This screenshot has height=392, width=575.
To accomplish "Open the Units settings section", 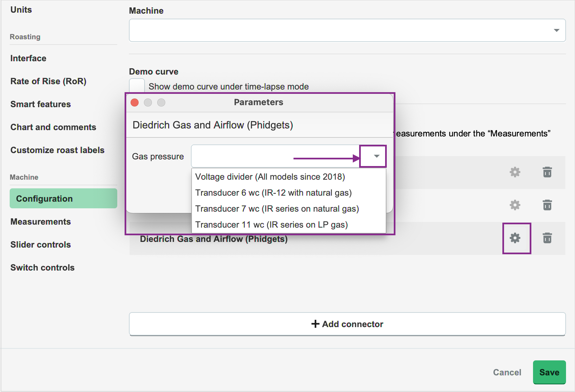I will click(21, 10).
